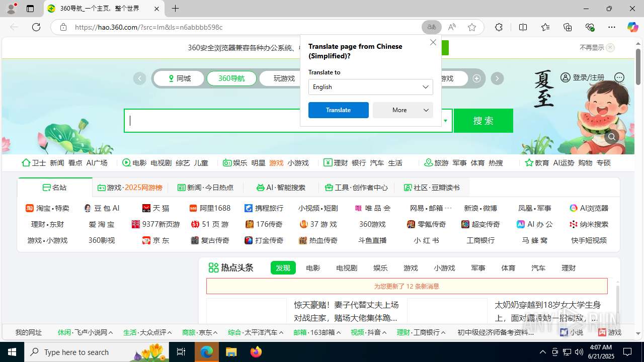
Task: Select the 同城 tab
Action: [179, 78]
